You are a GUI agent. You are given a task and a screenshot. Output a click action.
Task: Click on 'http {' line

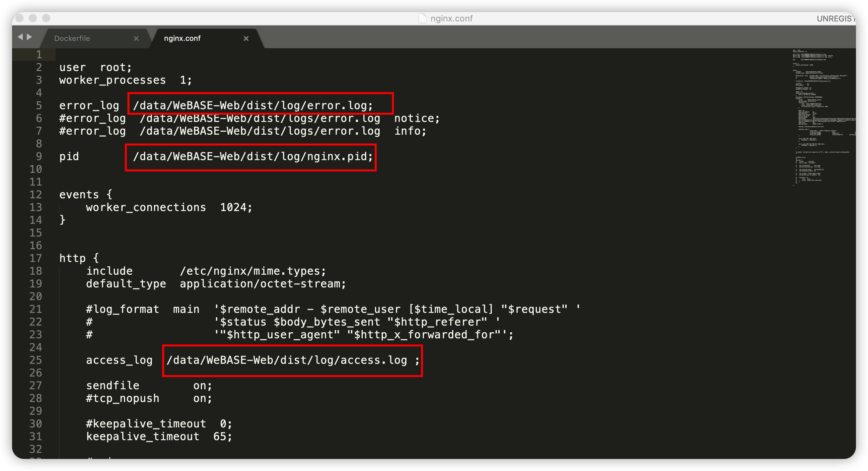coord(79,258)
